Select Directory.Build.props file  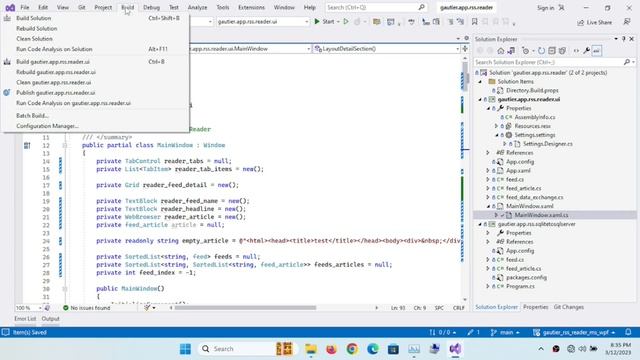532,91
